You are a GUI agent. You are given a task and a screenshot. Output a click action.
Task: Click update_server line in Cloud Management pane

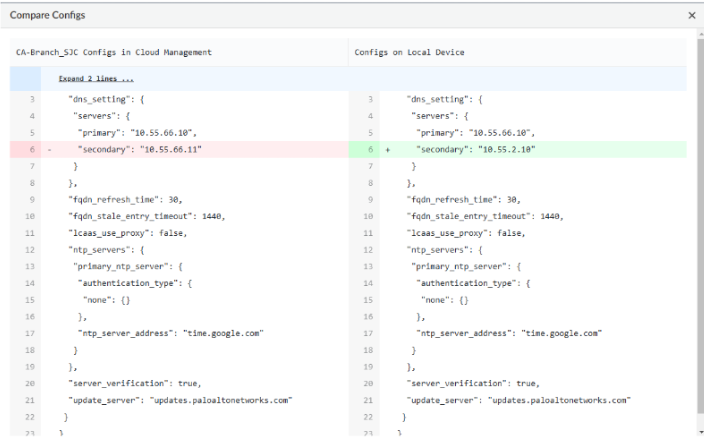(180, 399)
